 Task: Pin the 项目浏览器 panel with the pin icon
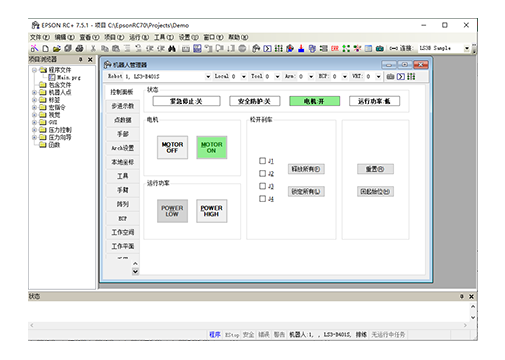click(80, 59)
